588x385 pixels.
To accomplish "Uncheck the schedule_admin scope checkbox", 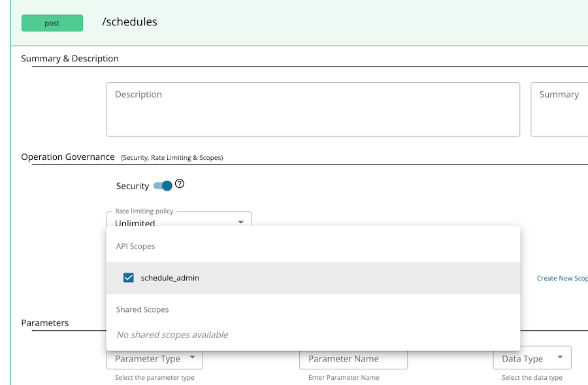I will [129, 278].
